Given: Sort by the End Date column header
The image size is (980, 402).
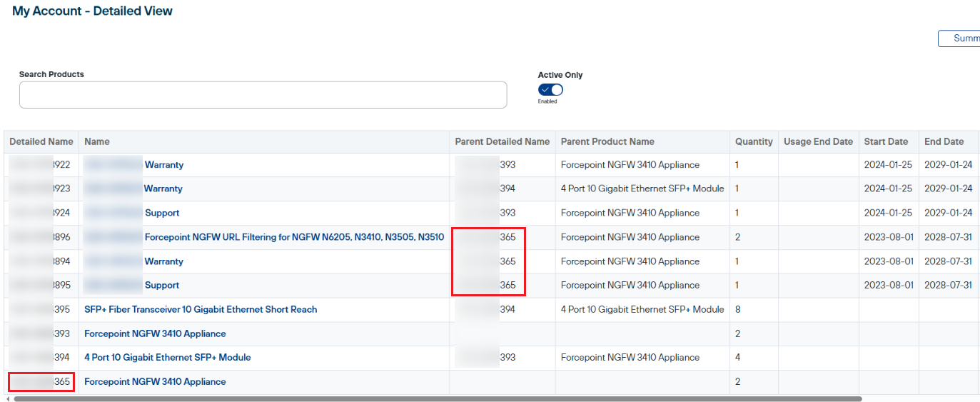Looking at the screenshot, I should 944,142.
